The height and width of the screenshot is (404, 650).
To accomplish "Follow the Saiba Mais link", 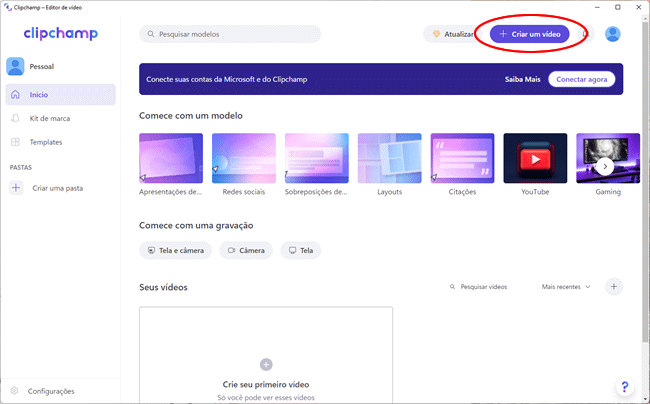I will [x=521, y=79].
